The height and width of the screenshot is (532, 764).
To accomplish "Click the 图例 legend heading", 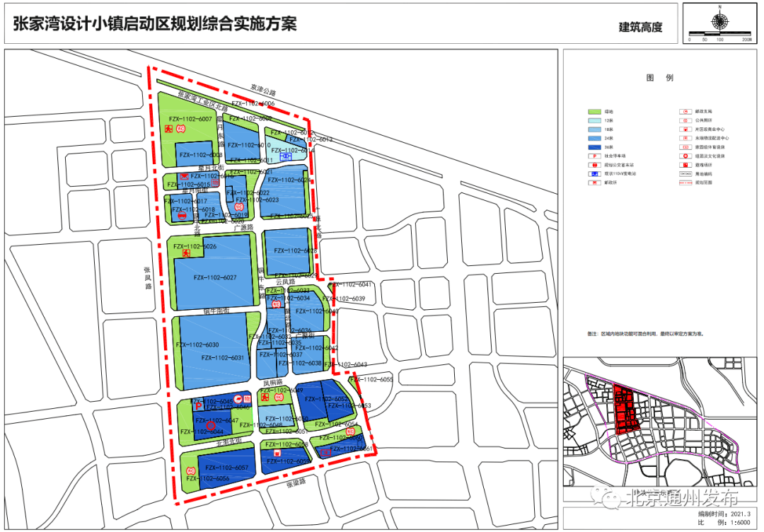I will (x=660, y=77).
